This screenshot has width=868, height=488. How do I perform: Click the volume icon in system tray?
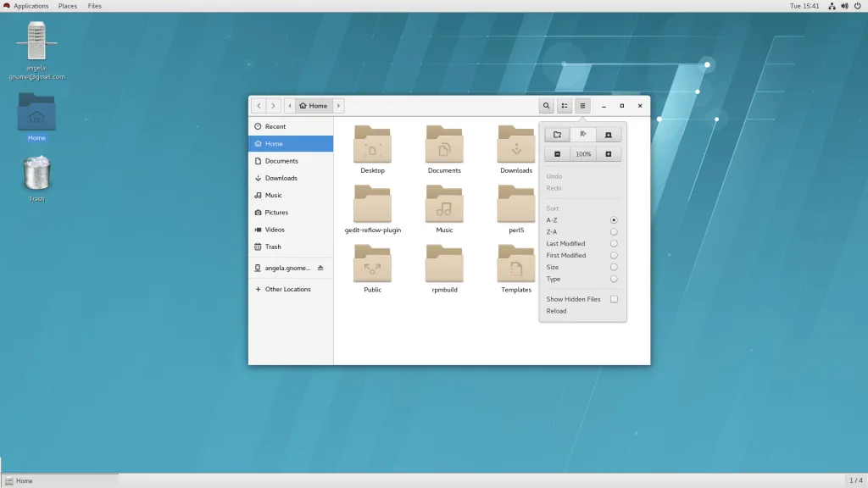[x=845, y=6]
